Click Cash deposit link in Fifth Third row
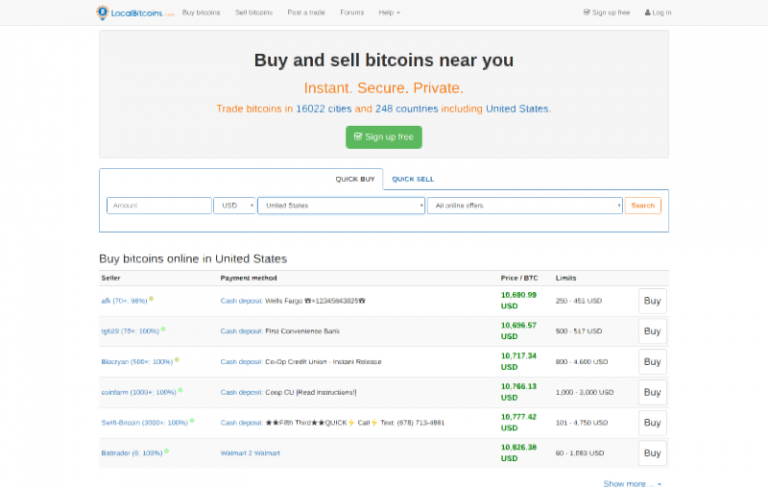Viewport: 768px width, 489px height. (241, 423)
